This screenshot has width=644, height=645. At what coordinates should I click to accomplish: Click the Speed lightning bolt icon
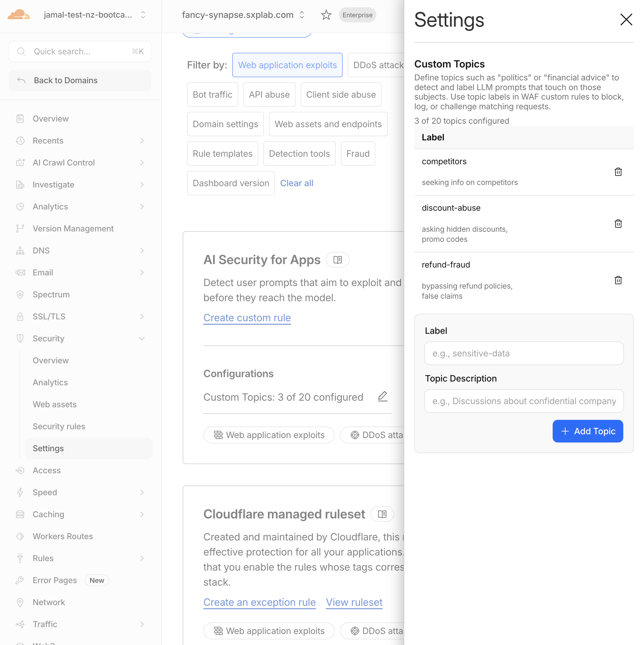pyautogui.click(x=20, y=492)
